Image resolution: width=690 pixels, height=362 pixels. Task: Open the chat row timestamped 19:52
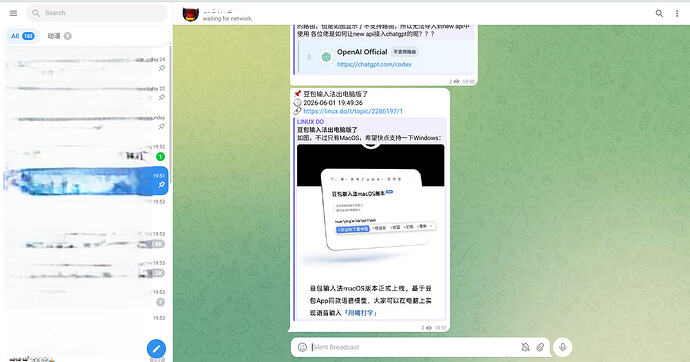pos(86,152)
